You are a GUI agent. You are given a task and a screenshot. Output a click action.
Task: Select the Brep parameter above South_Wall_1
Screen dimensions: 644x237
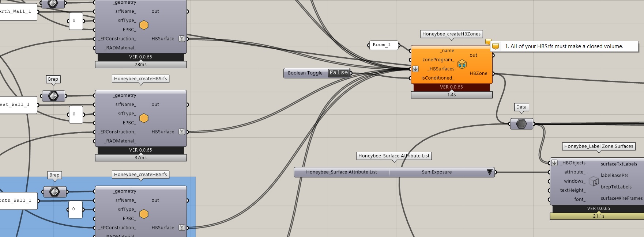pos(54,192)
